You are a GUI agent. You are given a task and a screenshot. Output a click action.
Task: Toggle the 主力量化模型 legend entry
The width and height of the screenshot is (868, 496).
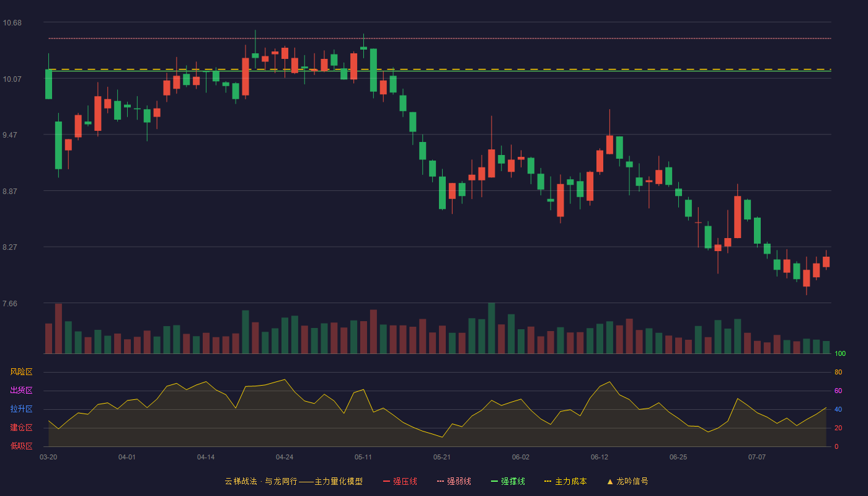293,481
